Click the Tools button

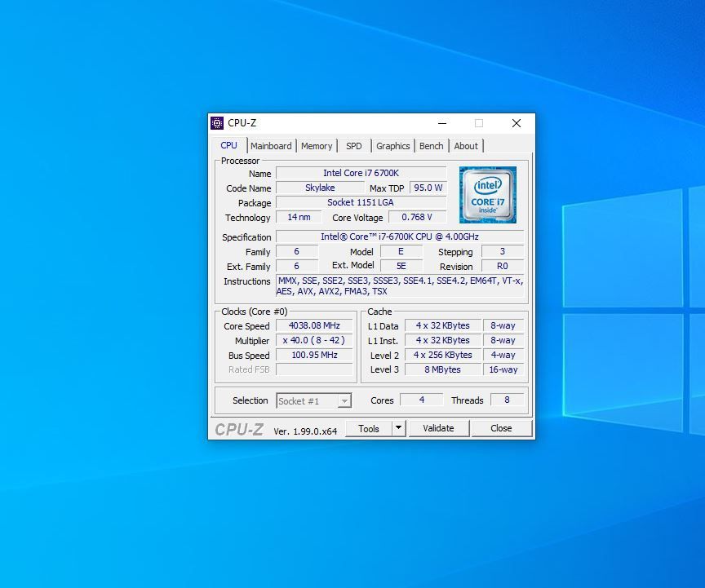pyautogui.click(x=369, y=428)
